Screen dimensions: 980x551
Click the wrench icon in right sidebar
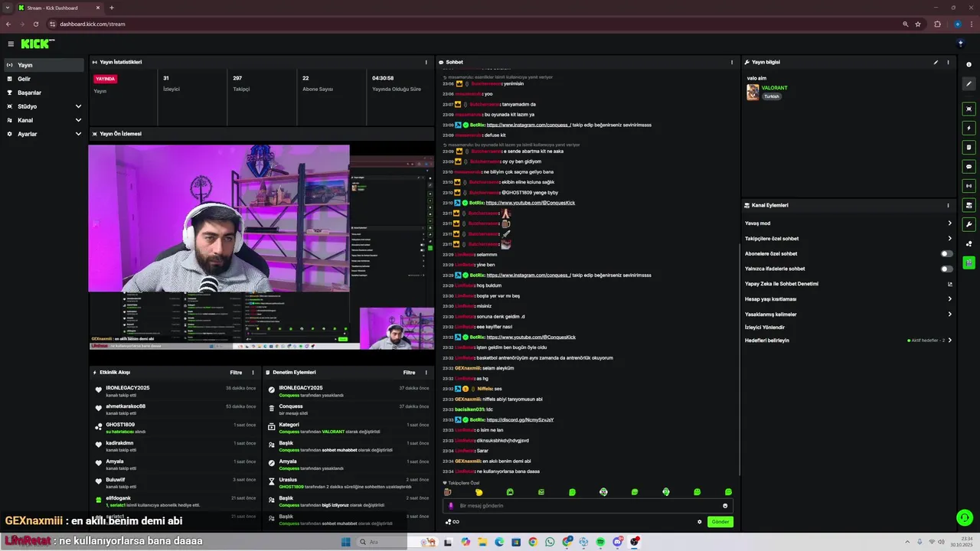(969, 224)
